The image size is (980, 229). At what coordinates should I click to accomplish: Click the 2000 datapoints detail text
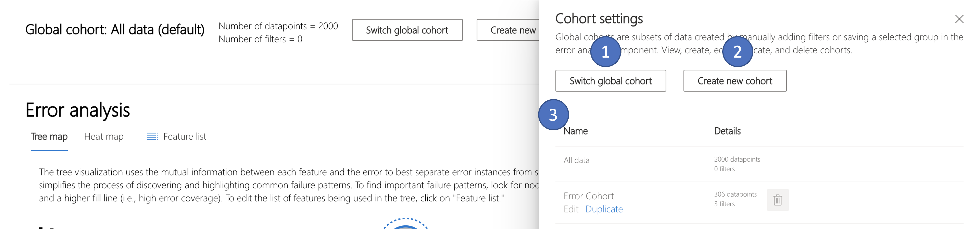[737, 159]
